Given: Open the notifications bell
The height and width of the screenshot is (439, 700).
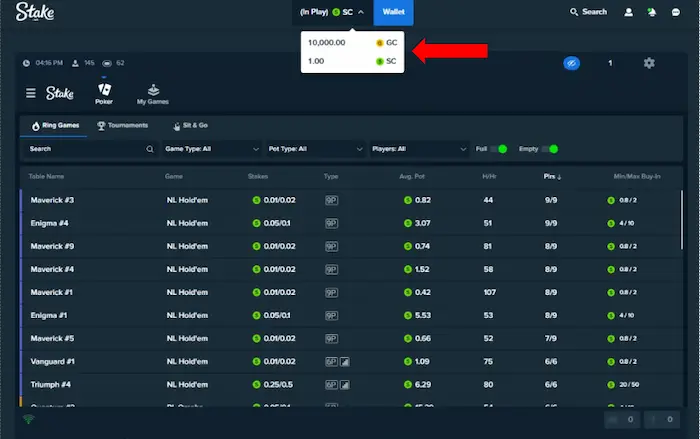Looking at the screenshot, I should [654, 12].
